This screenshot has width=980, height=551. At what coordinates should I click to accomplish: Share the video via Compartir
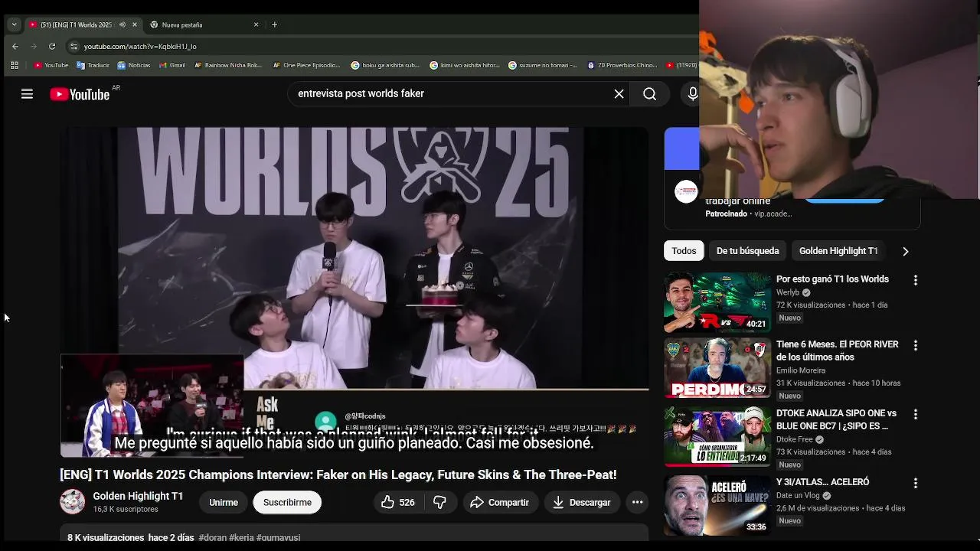click(x=500, y=502)
